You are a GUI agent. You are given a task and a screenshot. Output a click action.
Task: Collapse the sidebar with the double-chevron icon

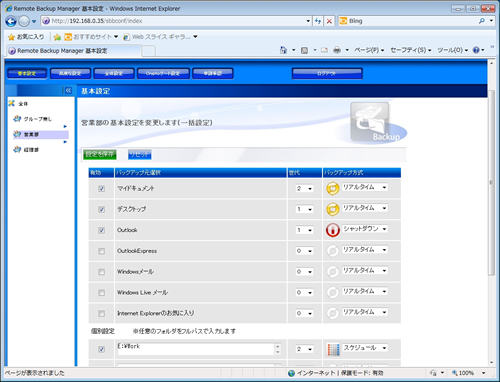click(x=68, y=90)
